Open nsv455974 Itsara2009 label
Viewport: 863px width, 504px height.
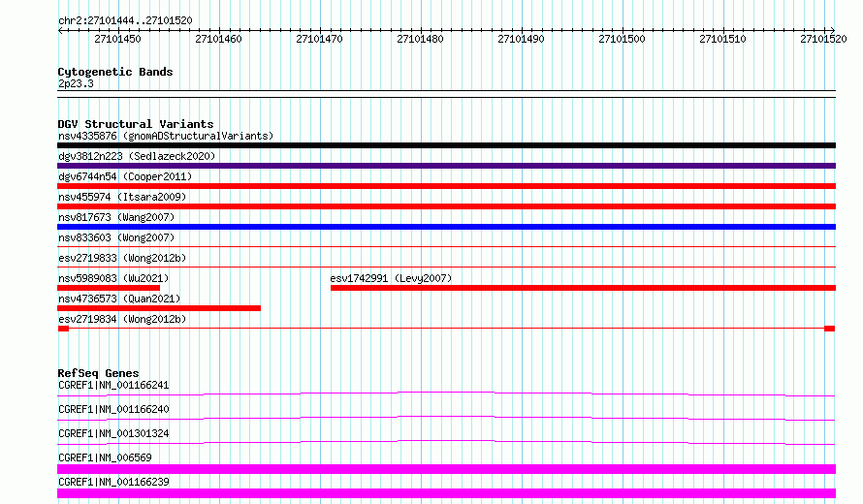(122, 197)
